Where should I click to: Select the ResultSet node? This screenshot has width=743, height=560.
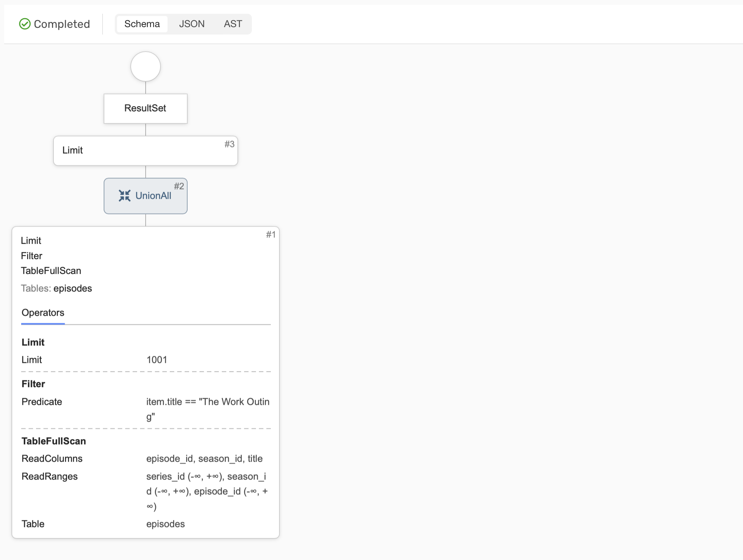click(145, 108)
